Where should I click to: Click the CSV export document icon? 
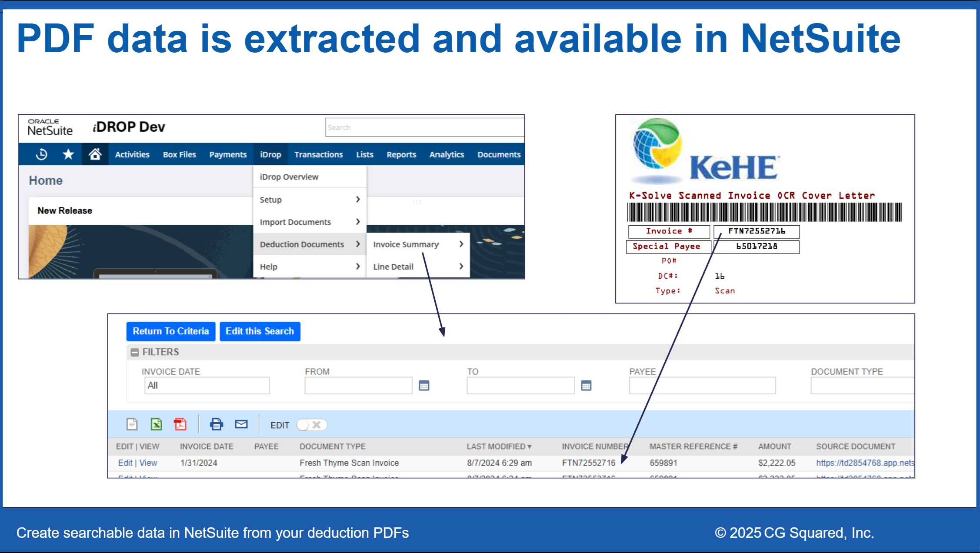pyautogui.click(x=132, y=424)
